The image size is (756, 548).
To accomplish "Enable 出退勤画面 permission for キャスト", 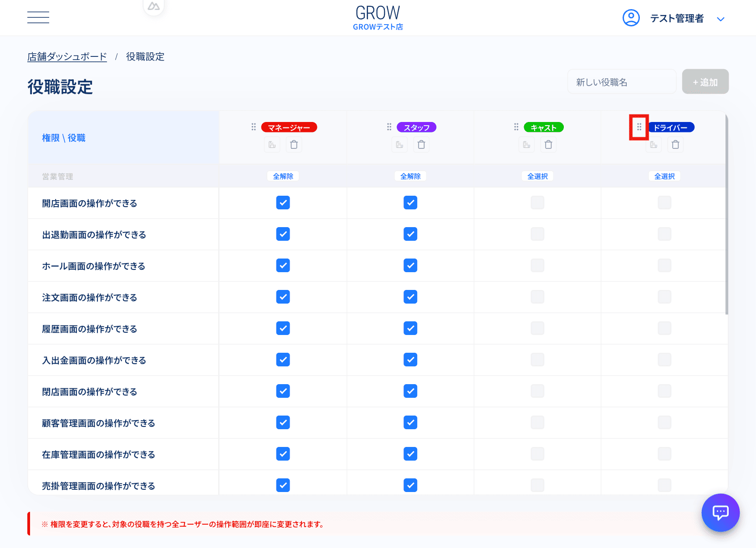I will point(537,234).
